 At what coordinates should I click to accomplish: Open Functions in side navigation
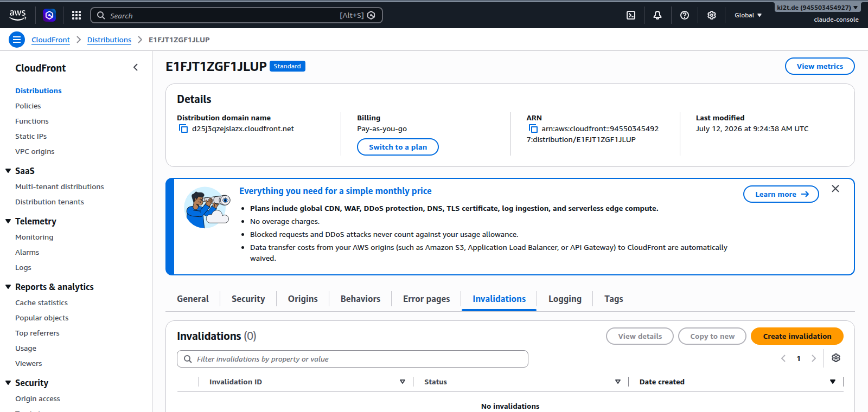pos(32,121)
